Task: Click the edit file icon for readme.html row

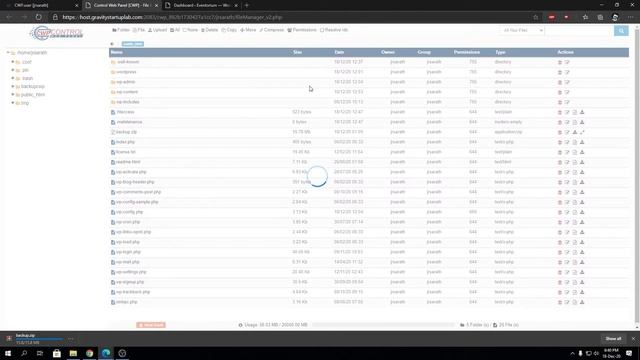Action: (x=575, y=162)
